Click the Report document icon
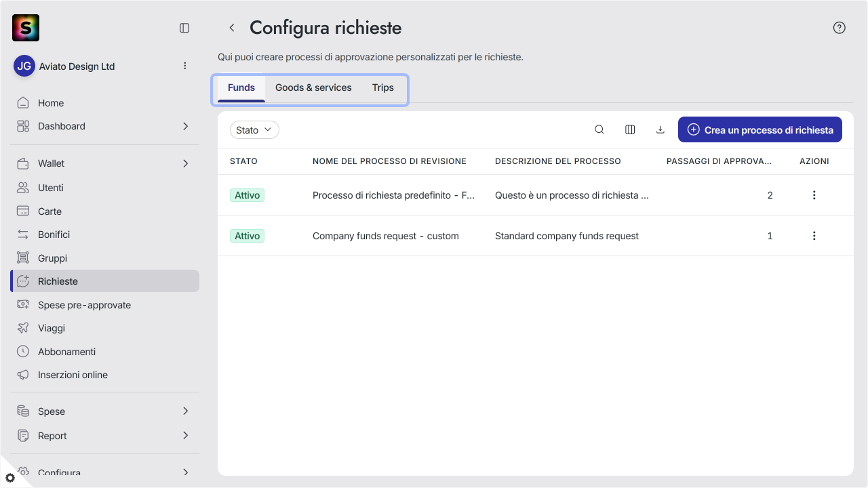 [23, 436]
